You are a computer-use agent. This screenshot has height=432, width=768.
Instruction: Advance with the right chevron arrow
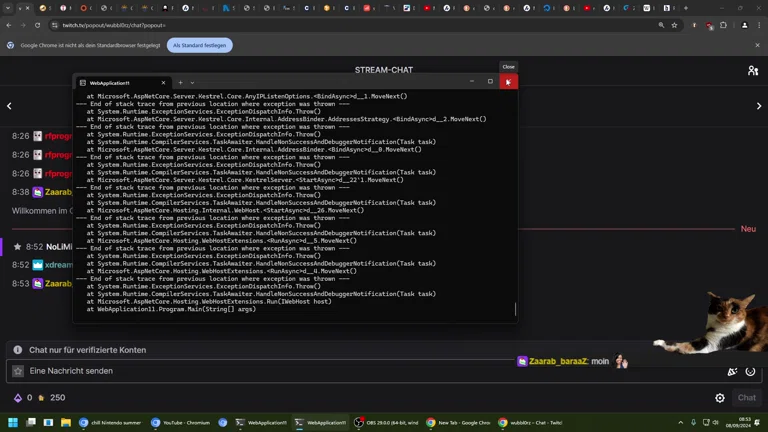pos(759,106)
